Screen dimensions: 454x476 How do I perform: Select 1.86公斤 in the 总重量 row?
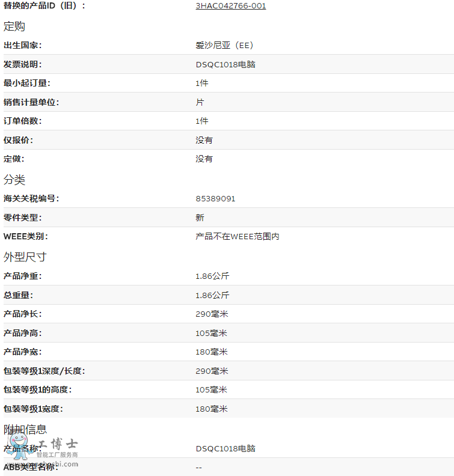click(212, 295)
